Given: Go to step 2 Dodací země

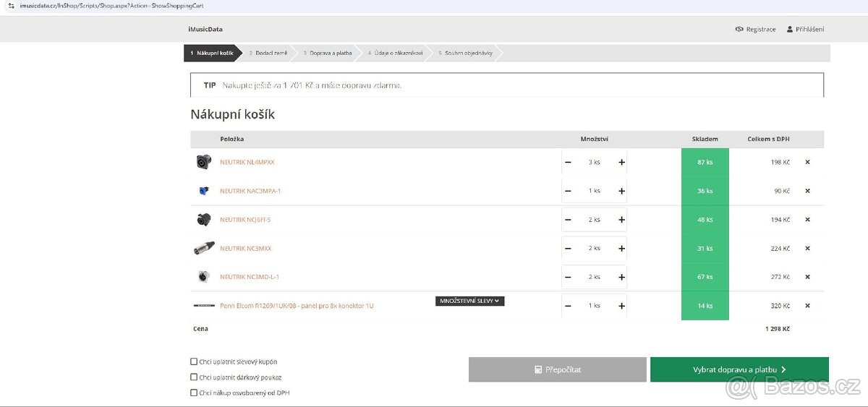Looking at the screenshot, I should point(268,53).
